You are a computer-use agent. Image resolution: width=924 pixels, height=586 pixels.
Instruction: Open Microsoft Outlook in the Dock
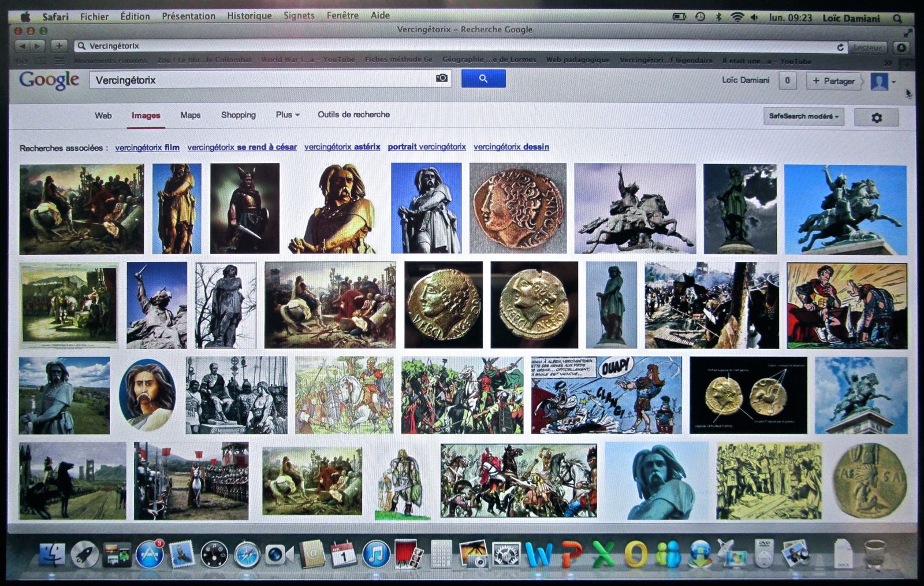635,555
